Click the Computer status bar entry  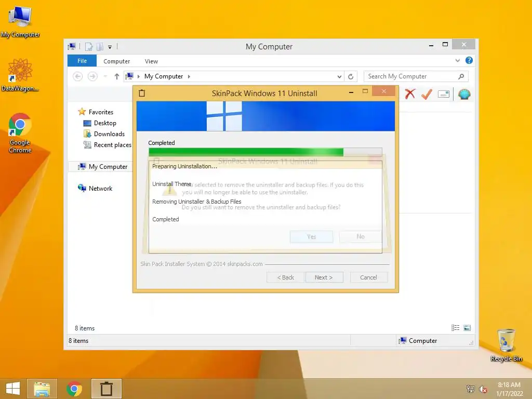[418, 341]
